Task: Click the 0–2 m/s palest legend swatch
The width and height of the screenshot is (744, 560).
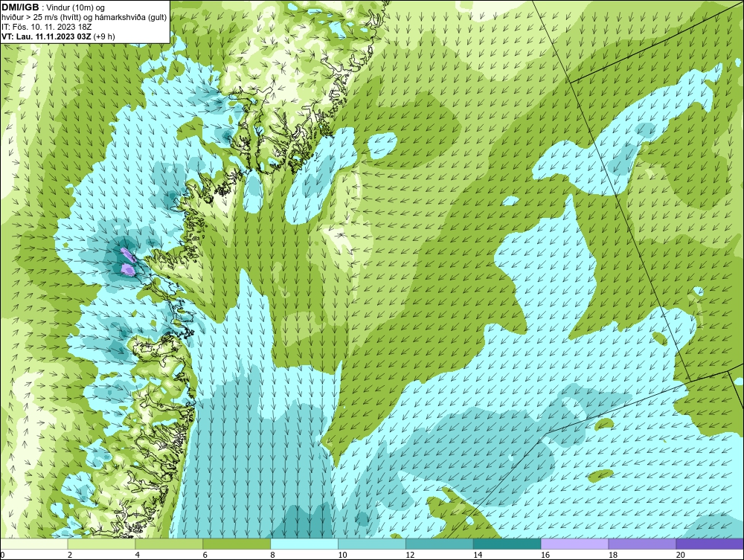Action: 34,544
